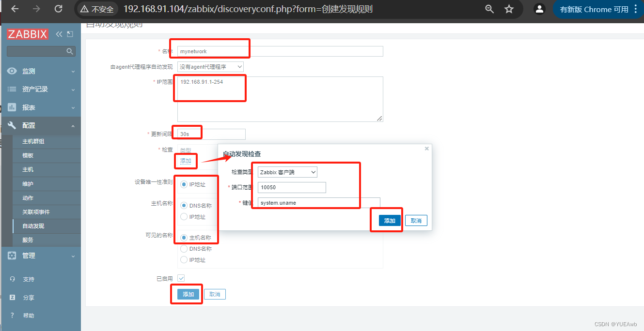The image size is (644, 331).
Task: Reload the page with refresh icon
Action: click(58, 9)
